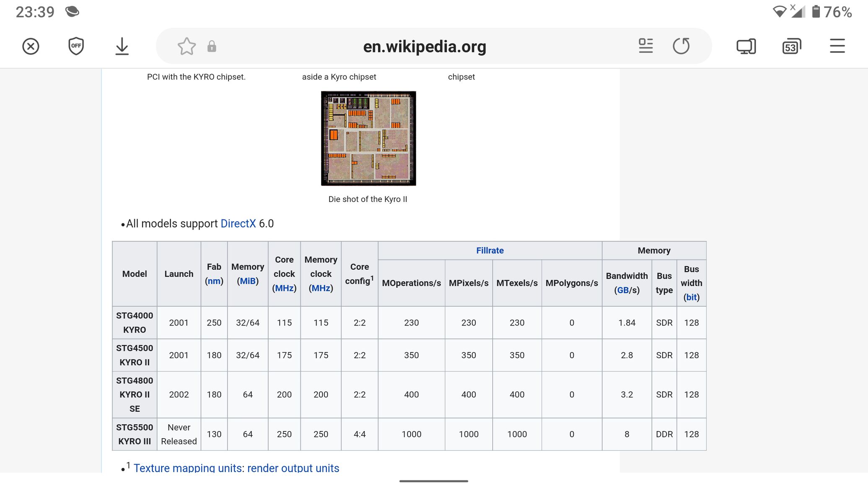Switch to desktop site monitor icon

pyautogui.click(x=746, y=46)
